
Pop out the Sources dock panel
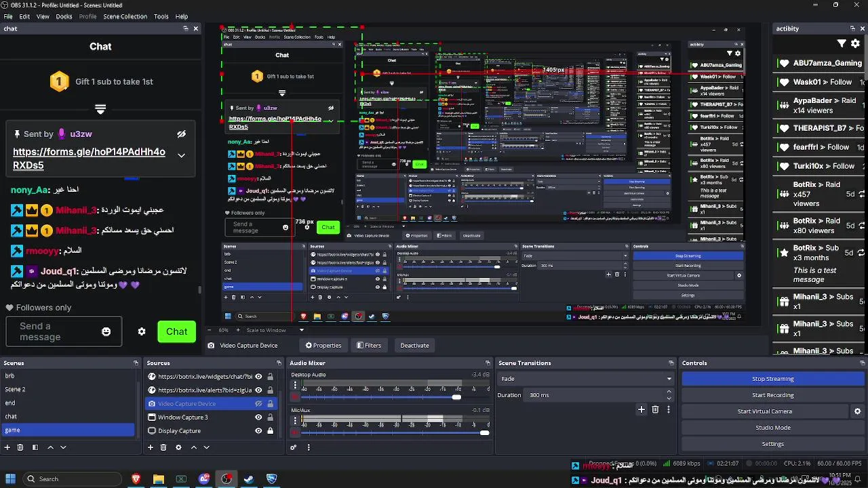(x=278, y=363)
